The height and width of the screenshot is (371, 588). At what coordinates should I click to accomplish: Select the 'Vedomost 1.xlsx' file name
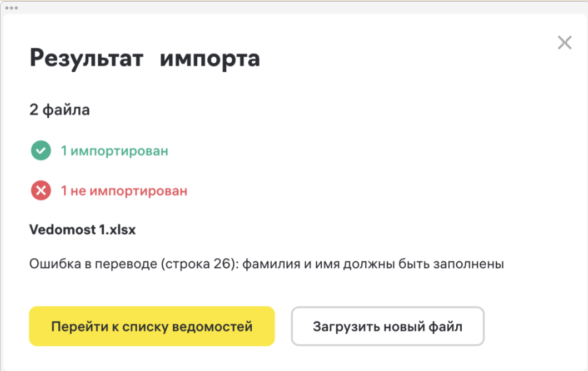pos(82,229)
